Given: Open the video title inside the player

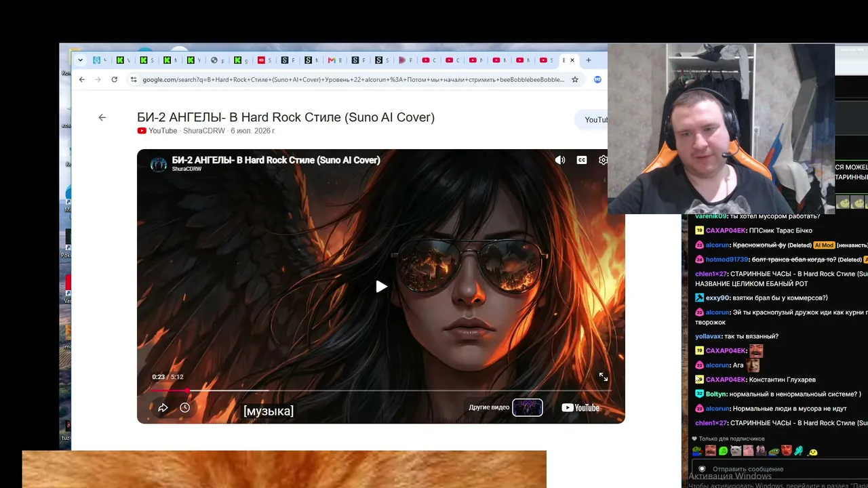Looking at the screenshot, I should click(276, 160).
